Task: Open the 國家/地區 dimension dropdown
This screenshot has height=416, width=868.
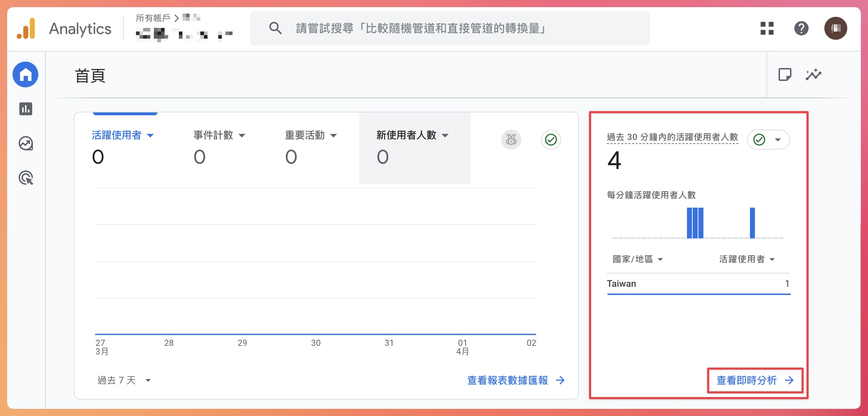Action: tap(637, 259)
